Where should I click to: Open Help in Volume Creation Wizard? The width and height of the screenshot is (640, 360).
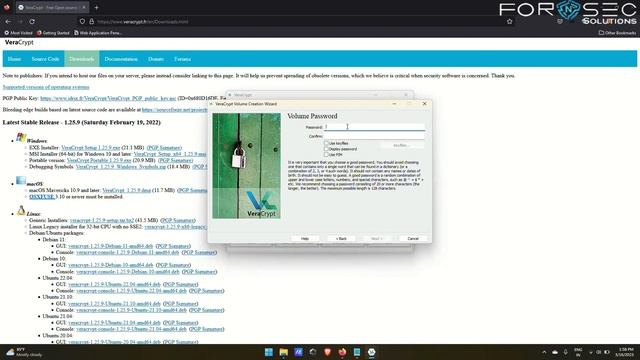point(305,238)
